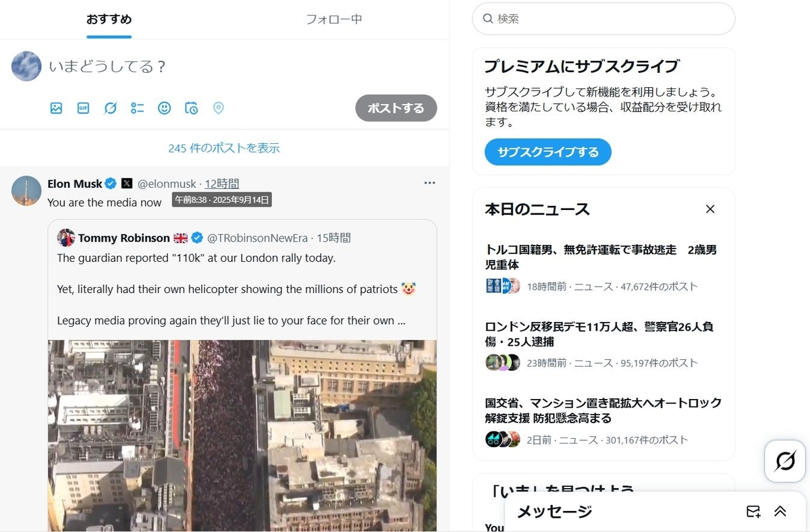810x532 pixels.
Task: Switch to the フォロー中 tab
Action: [334, 19]
